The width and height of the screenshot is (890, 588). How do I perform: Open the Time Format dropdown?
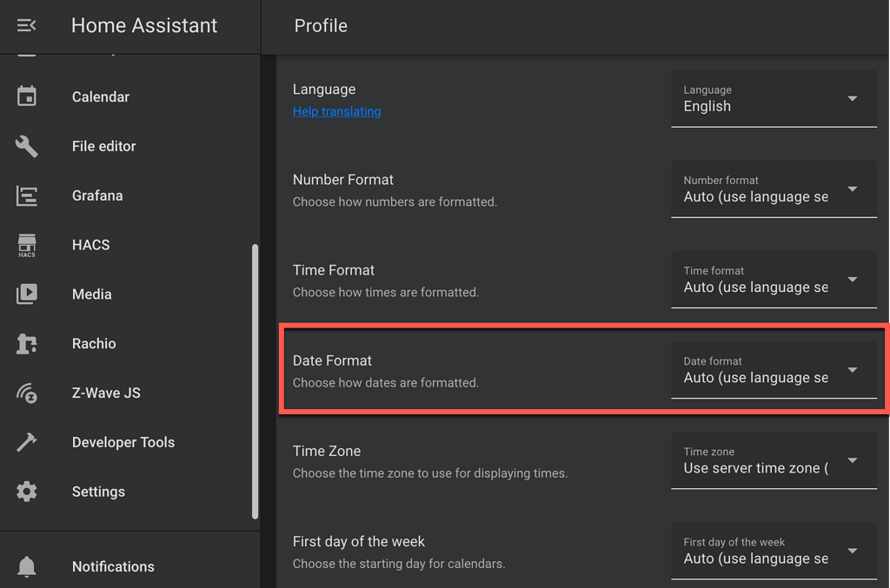[x=774, y=280]
